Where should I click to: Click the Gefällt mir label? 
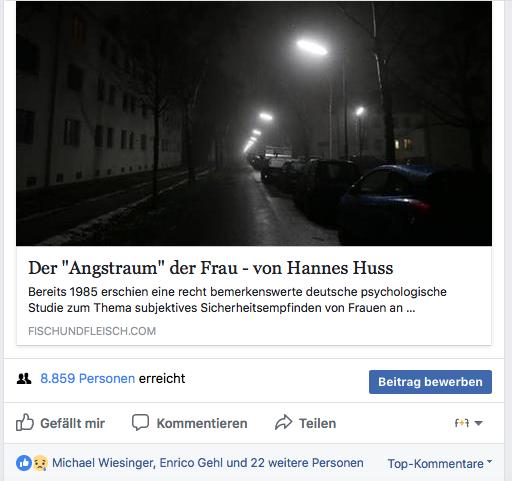tap(72, 423)
